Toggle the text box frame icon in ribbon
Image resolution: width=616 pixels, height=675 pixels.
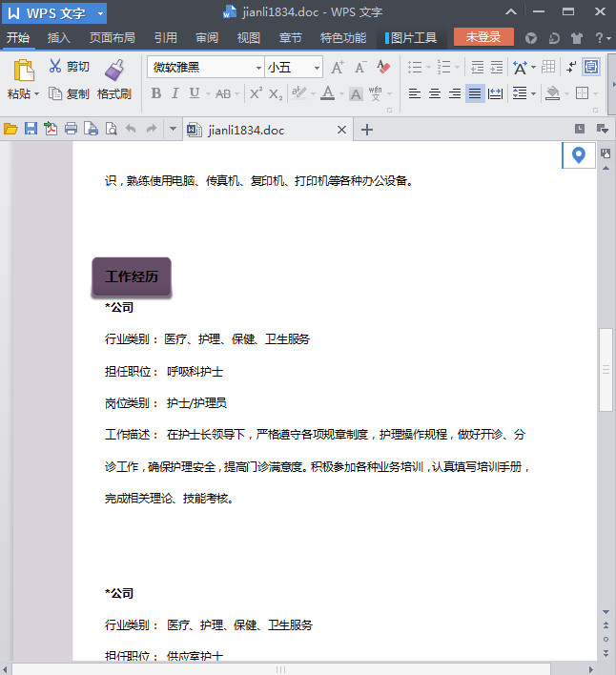point(591,67)
